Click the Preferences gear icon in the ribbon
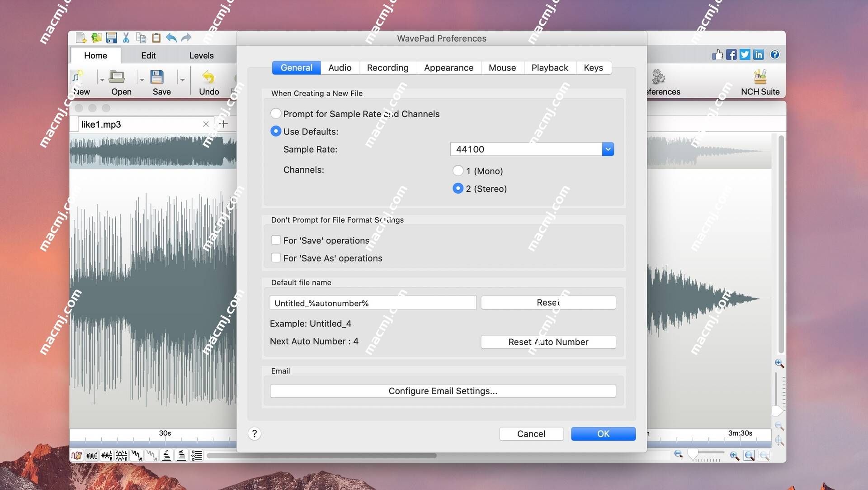The image size is (868, 490). pos(659,77)
